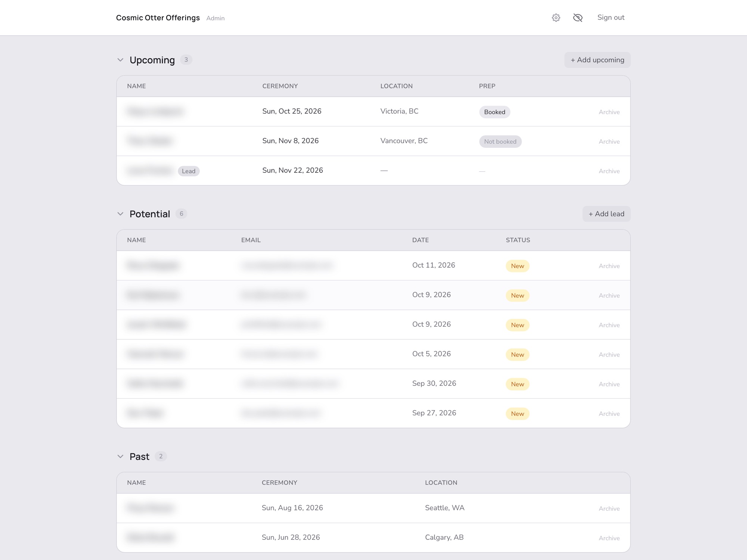Archive the Sep 30, 2026 potential lead
The height and width of the screenshot is (560, 747).
pyautogui.click(x=609, y=384)
